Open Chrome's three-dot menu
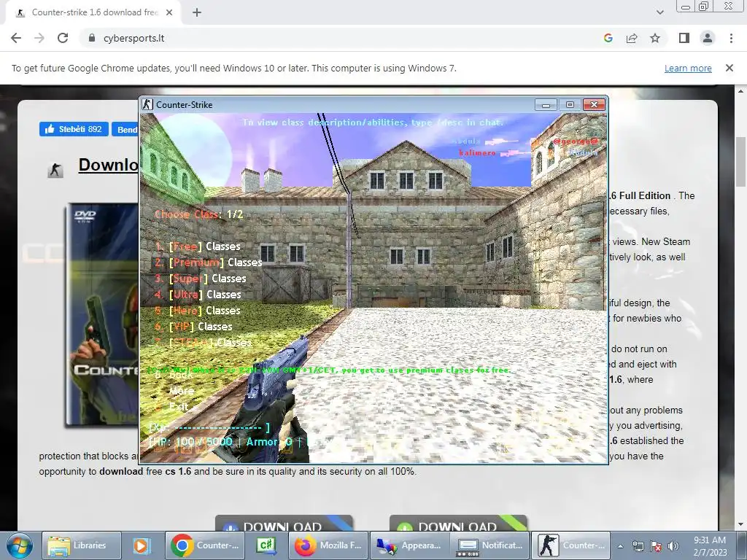747x560 pixels. pos(731,38)
